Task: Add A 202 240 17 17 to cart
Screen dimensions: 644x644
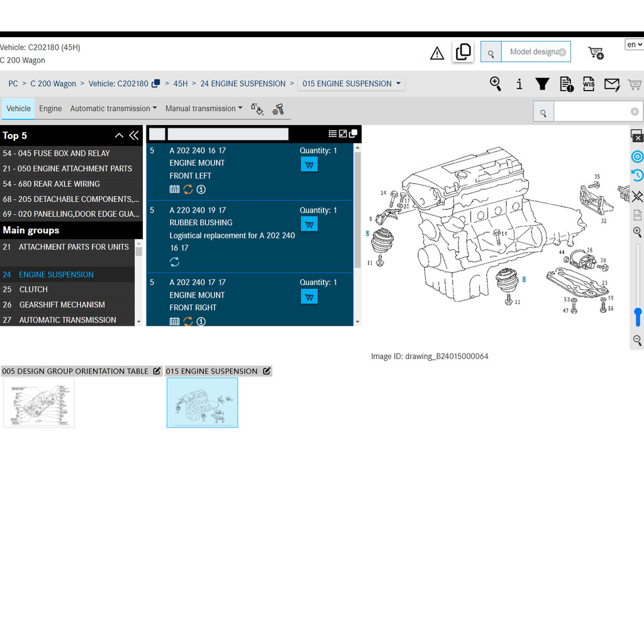Action: (x=309, y=297)
